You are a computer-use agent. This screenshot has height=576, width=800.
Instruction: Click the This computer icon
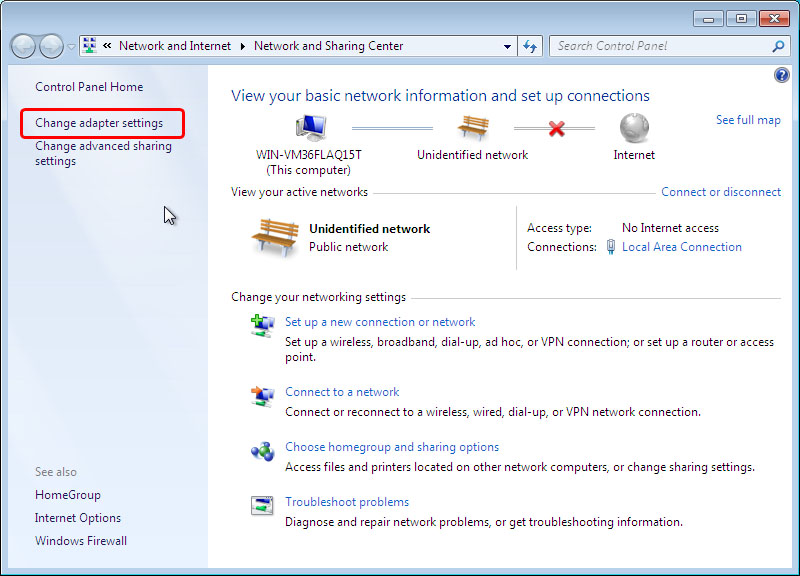pyautogui.click(x=311, y=128)
